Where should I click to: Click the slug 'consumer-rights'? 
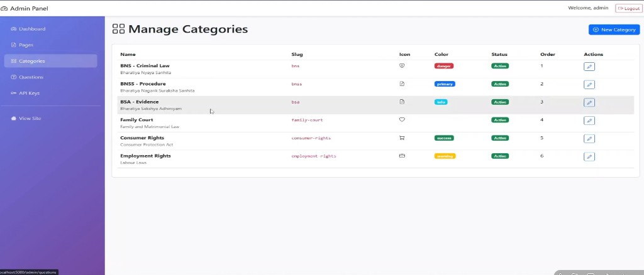[x=311, y=138]
